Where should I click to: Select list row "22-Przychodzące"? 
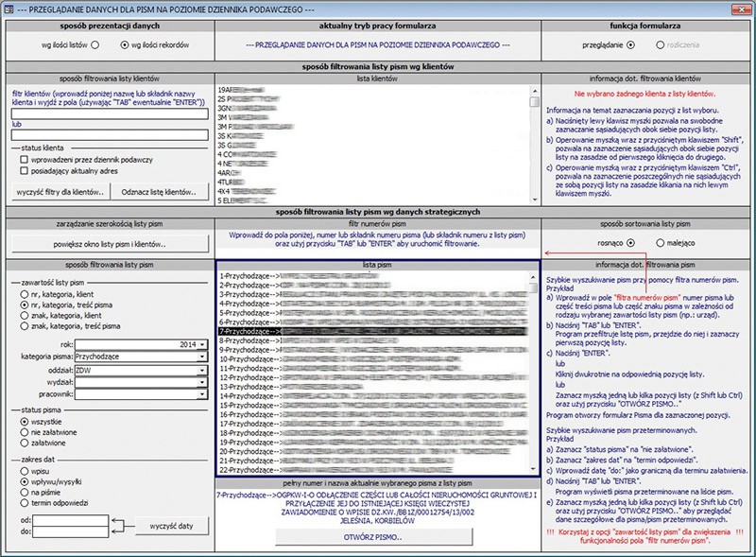[373, 470]
